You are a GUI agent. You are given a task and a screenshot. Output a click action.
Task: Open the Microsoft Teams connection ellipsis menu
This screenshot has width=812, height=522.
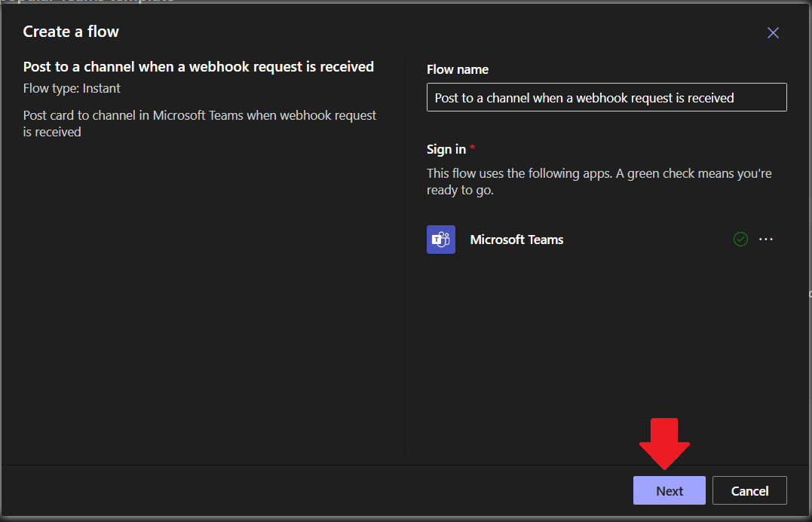click(766, 240)
